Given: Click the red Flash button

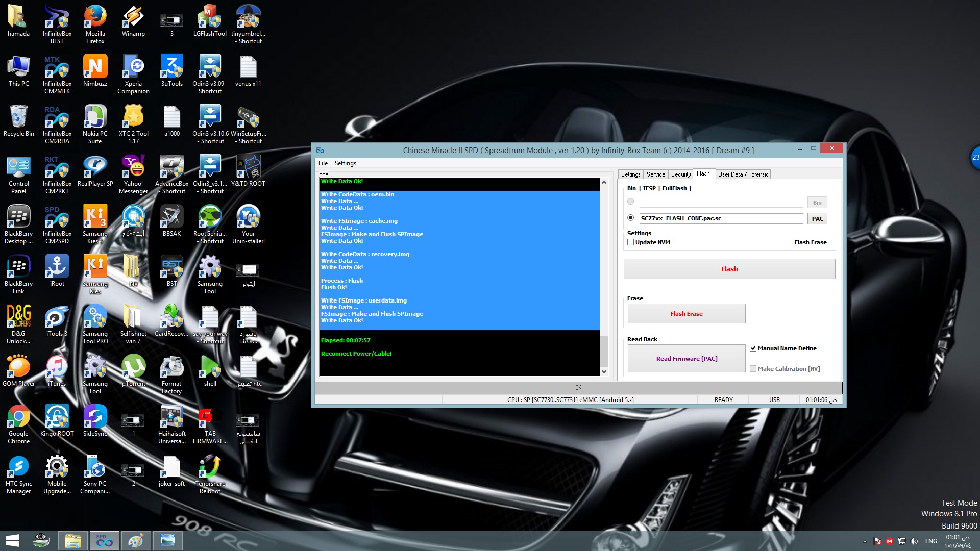Looking at the screenshot, I should [x=729, y=269].
